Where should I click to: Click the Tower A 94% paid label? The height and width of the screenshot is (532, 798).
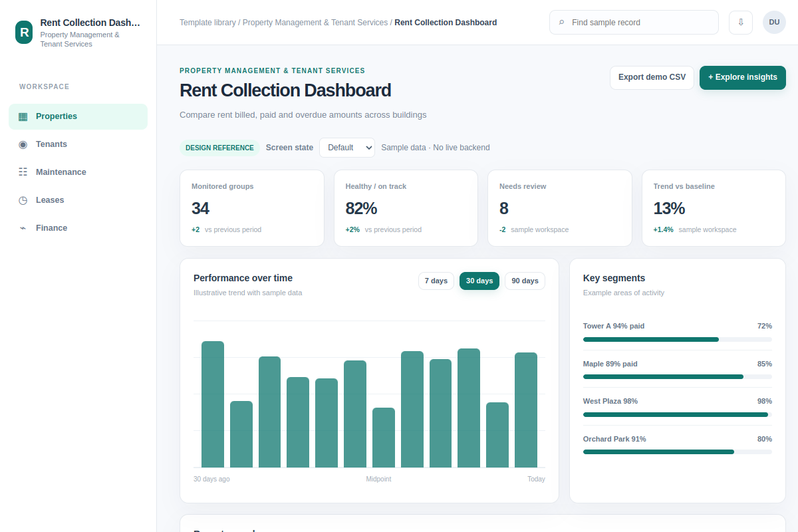point(614,326)
